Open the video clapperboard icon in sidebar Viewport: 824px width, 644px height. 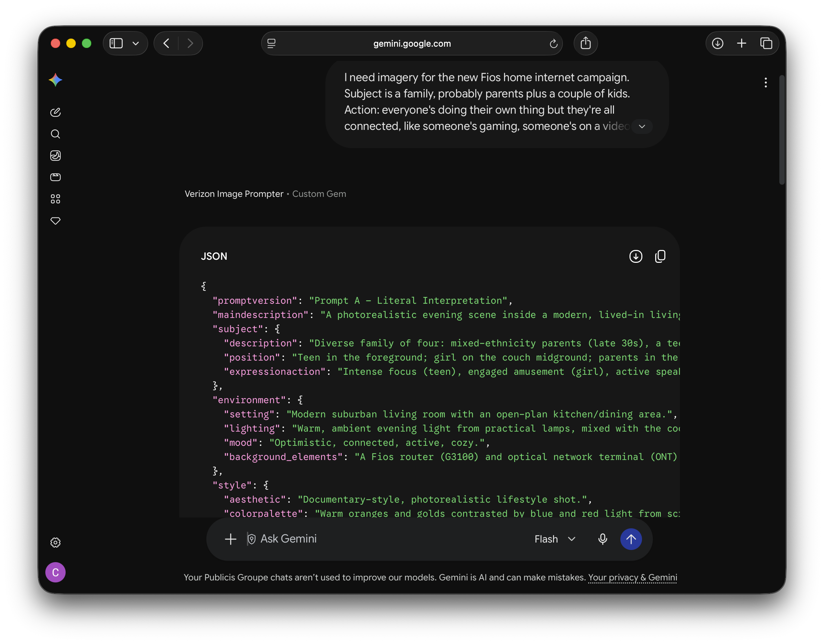point(55,177)
